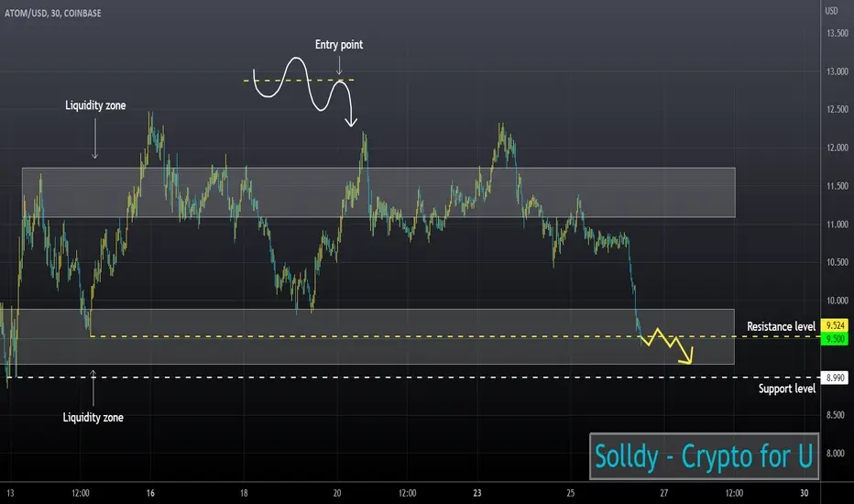The height and width of the screenshot is (504, 854).
Task: Click the 'Support level' annotation text
Action: (x=787, y=389)
